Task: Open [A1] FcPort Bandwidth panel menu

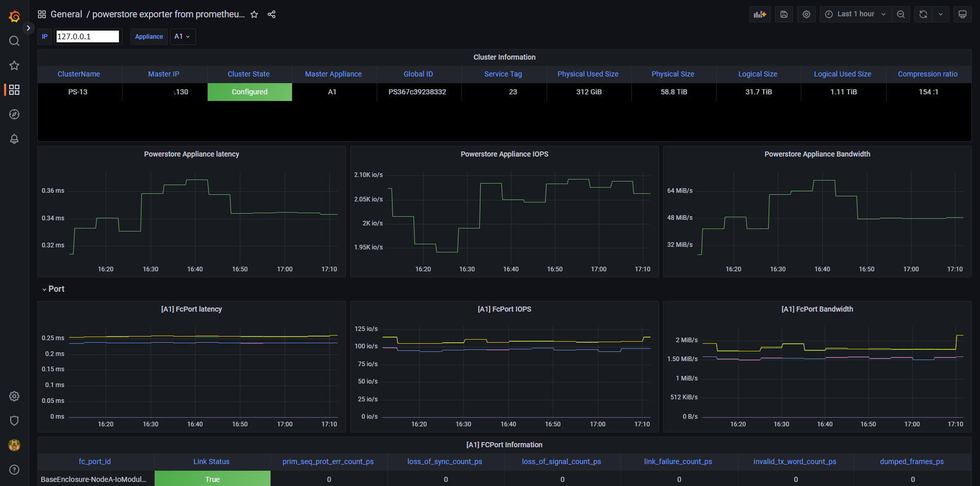Action: pos(817,309)
